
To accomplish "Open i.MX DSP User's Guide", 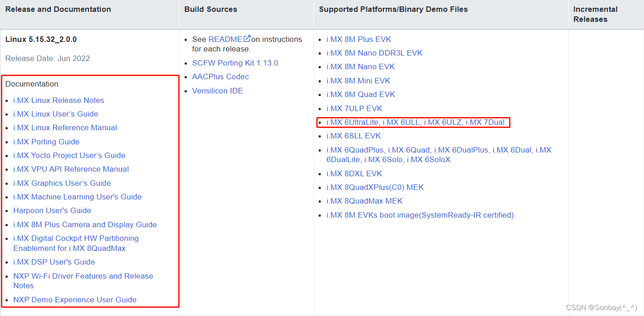I will coord(54,262).
